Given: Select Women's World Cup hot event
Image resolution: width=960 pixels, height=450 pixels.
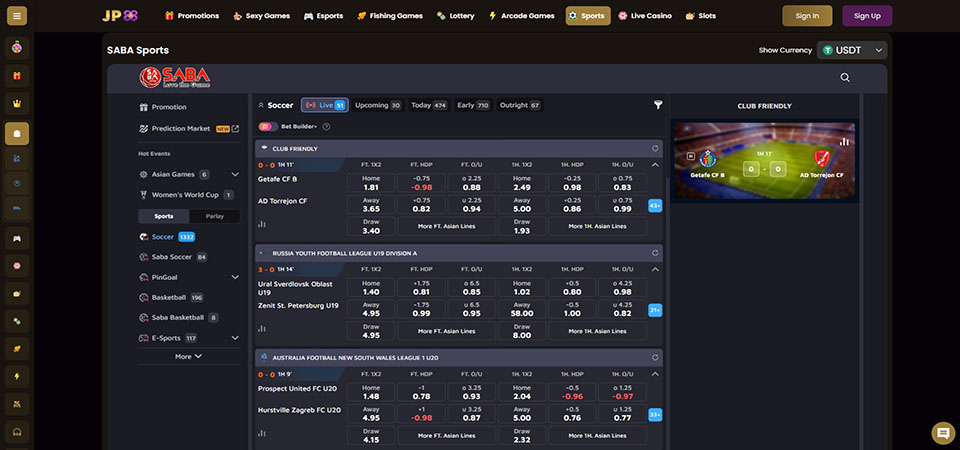Looking at the screenshot, I should [186, 195].
